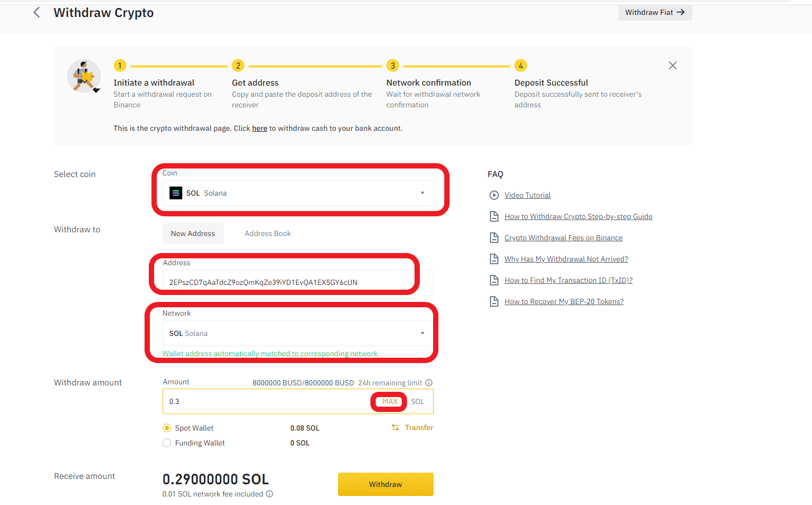Click the Solana coin logo icon
812x505 pixels.
click(x=176, y=193)
